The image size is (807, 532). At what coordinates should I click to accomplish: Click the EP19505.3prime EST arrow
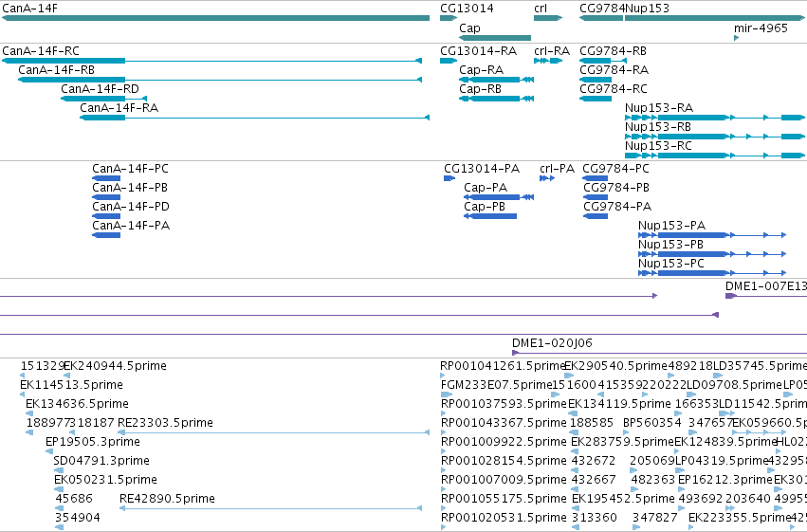pos(49,451)
